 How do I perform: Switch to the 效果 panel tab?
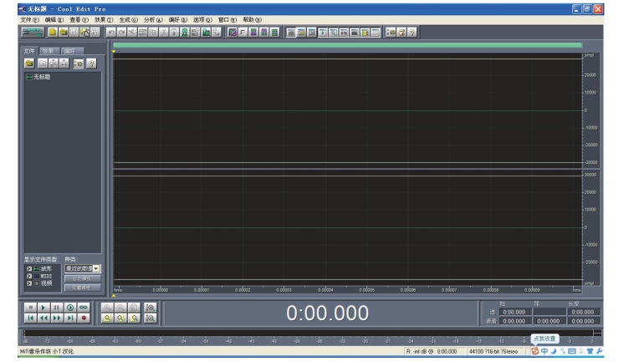pos(49,51)
